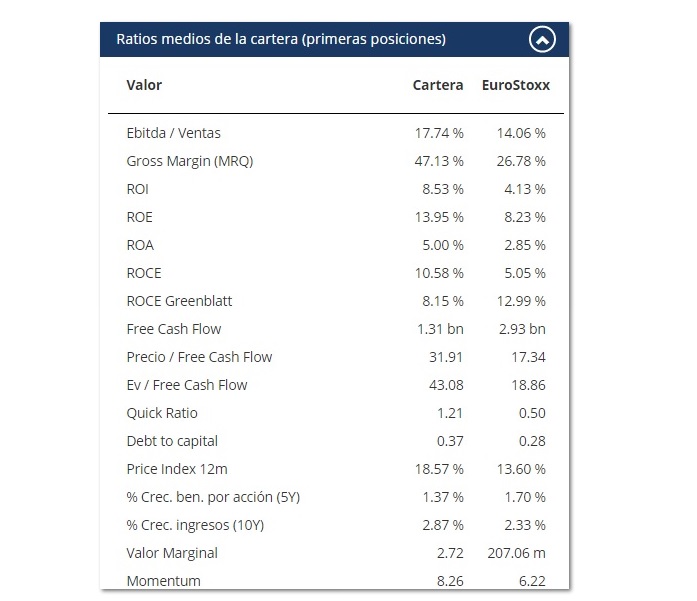Click the ROCE Greenblatt row label
This screenshot has width=697, height=601.
(179, 301)
